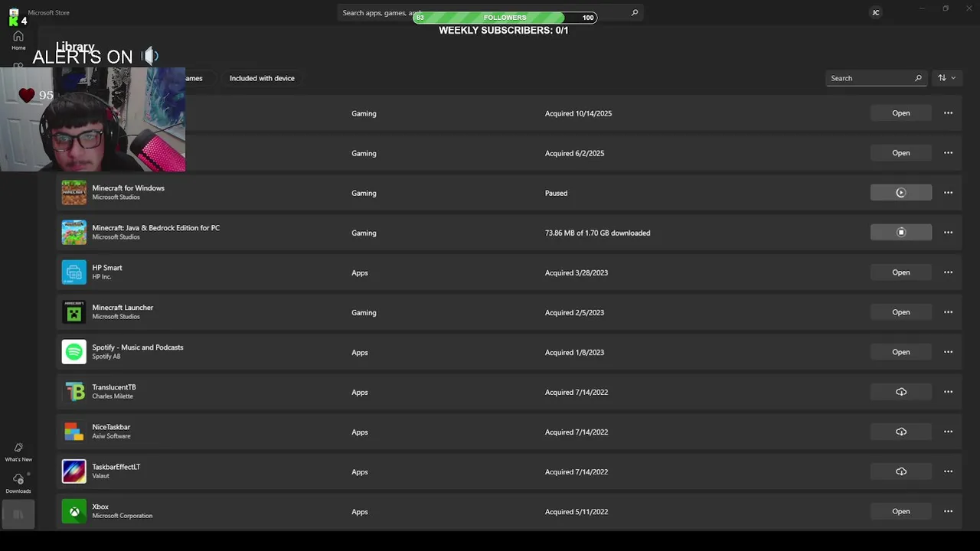Click the Xbox title text
The width and height of the screenshot is (980, 551).
point(100,507)
